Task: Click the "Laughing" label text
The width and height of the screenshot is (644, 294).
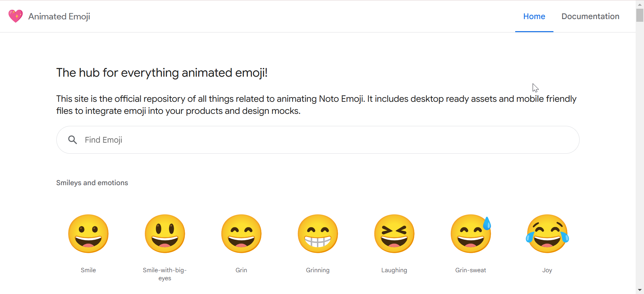Action: point(394,270)
